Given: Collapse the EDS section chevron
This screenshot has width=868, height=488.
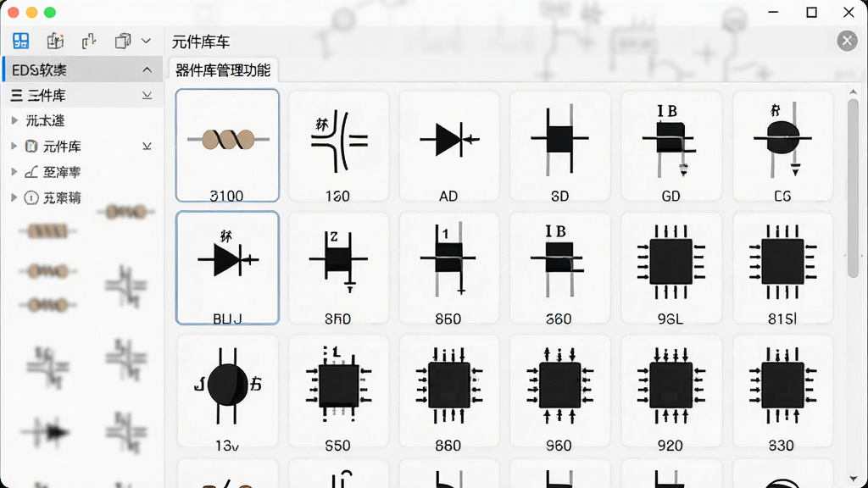Looking at the screenshot, I should [x=147, y=69].
